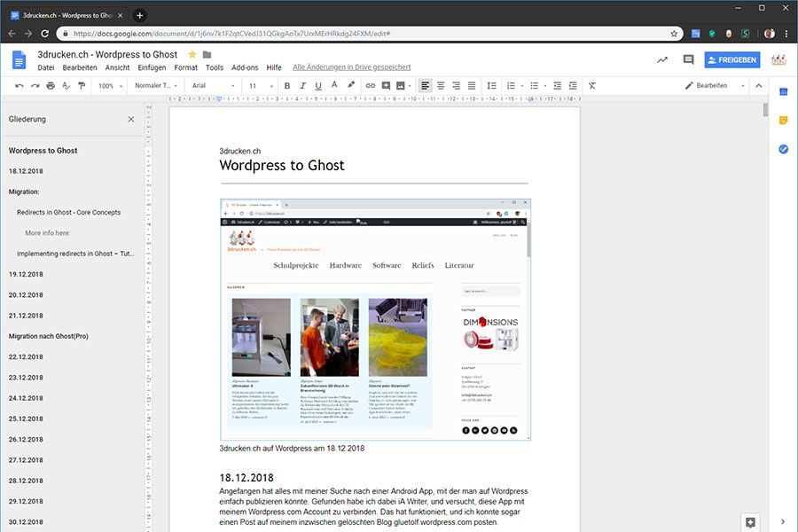Open the Google Docs home icon
This screenshot has width=798, height=532.
tap(19, 60)
